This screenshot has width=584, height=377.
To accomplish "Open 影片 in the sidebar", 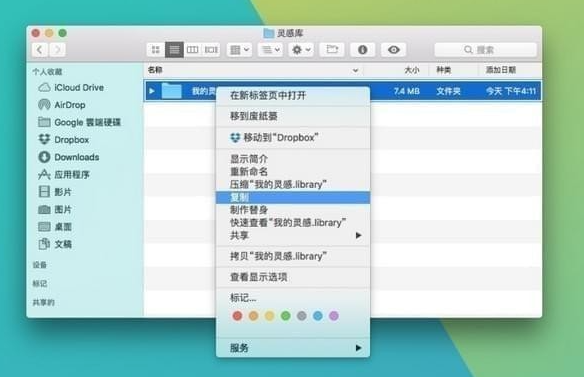I will point(55,192).
